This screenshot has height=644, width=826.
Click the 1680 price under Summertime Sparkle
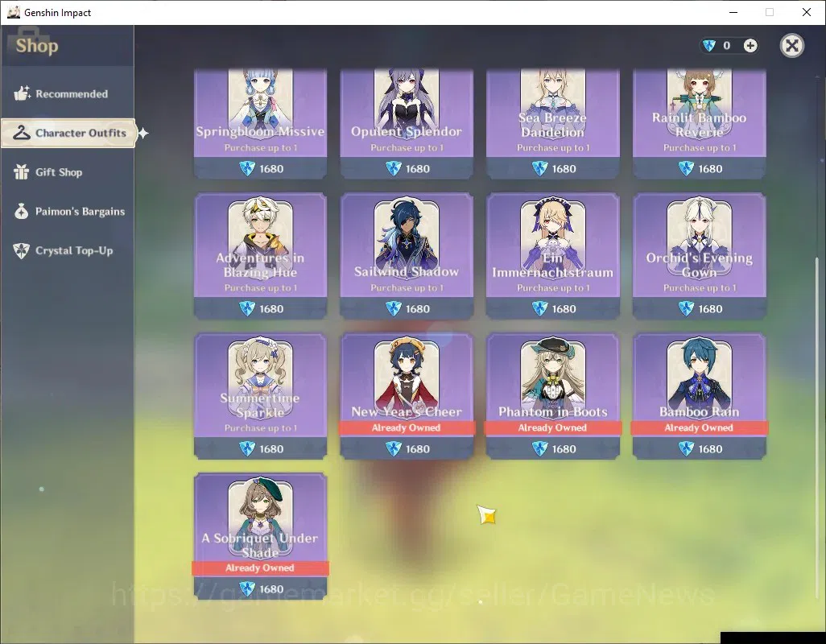[x=261, y=448]
